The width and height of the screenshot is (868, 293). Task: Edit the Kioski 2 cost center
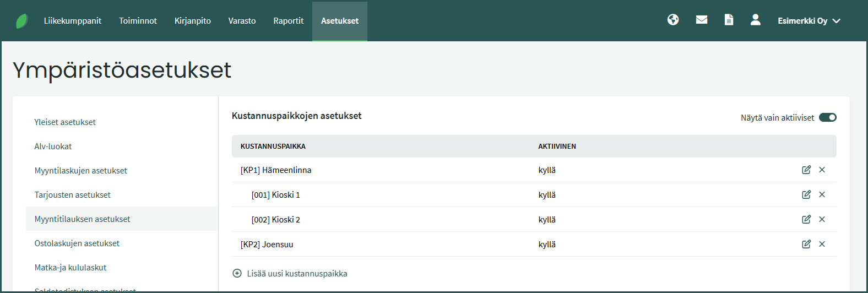pos(806,219)
